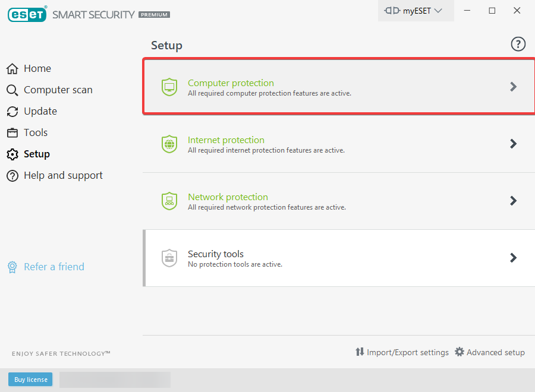This screenshot has height=392, width=535.
Task: Open the myESET dropdown menu
Action: pyautogui.click(x=415, y=11)
